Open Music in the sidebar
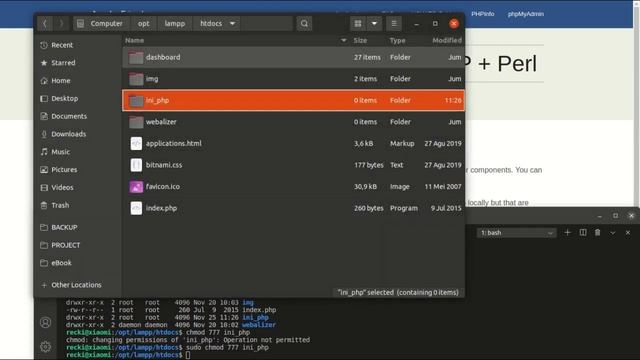Viewport: 640px width, 360px height. tap(60, 152)
